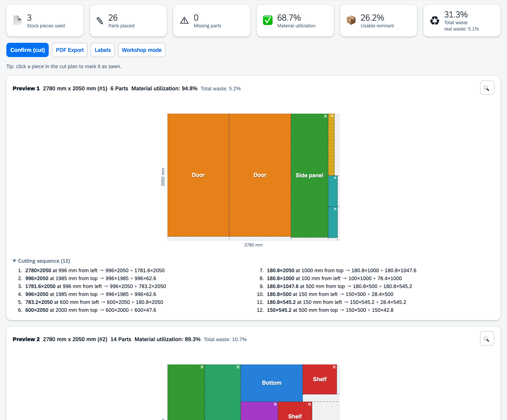Click the parts placed pencil icon
This screenshot has width=507, height=420.
click(x=100, y=21)
